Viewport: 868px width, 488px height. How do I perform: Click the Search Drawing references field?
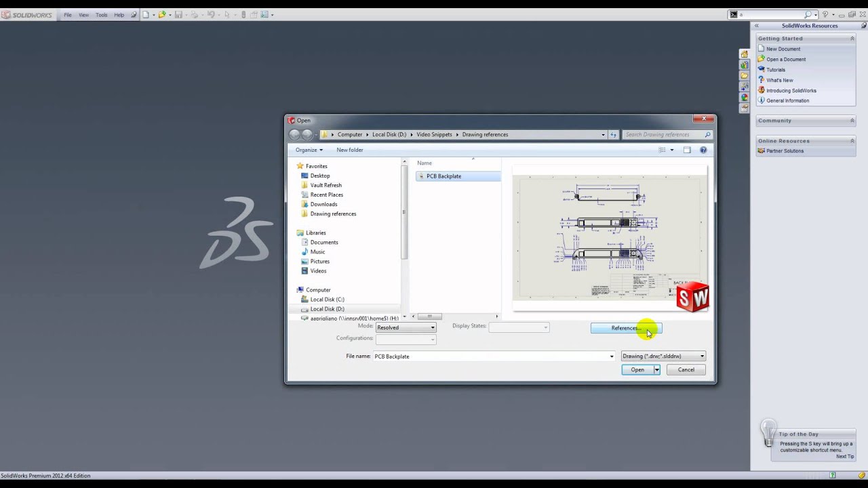point(667,134)
